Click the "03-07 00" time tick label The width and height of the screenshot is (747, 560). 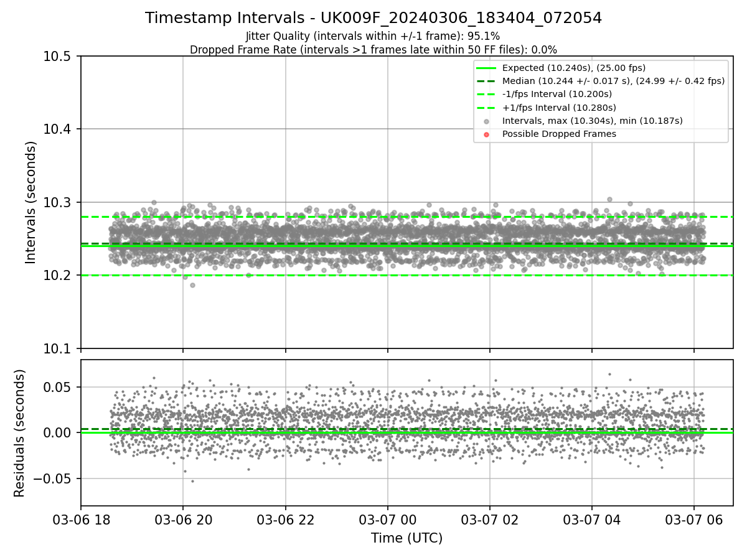[388, 519]
